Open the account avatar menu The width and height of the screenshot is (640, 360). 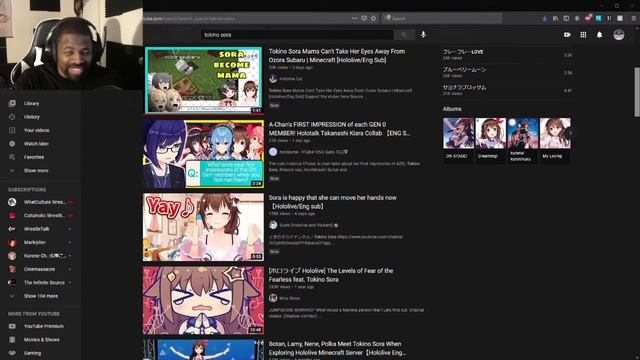point(619,35)
